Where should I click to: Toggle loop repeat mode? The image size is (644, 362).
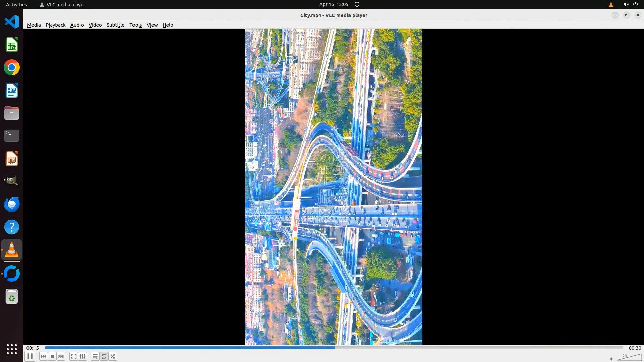pos(104,356)
